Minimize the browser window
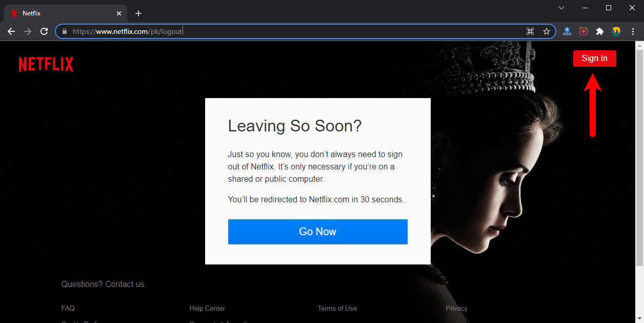Viewport: 644px width, 323px height. 585,8
